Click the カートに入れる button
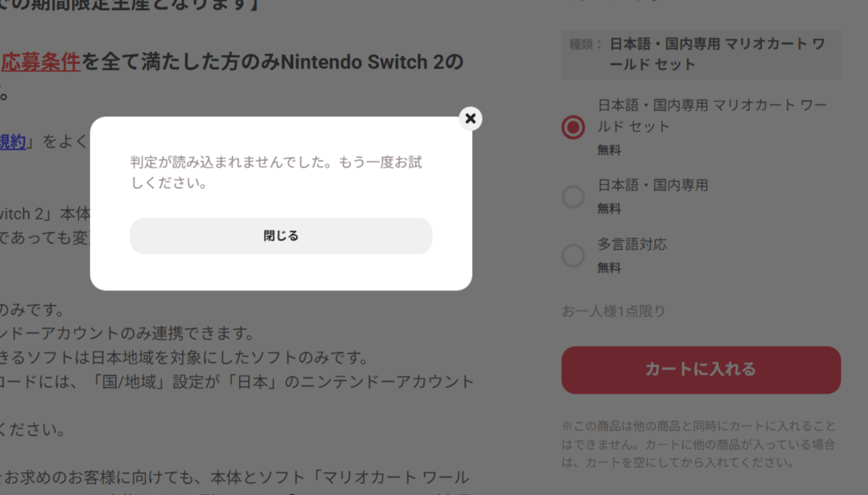 (x=700, y=369)
